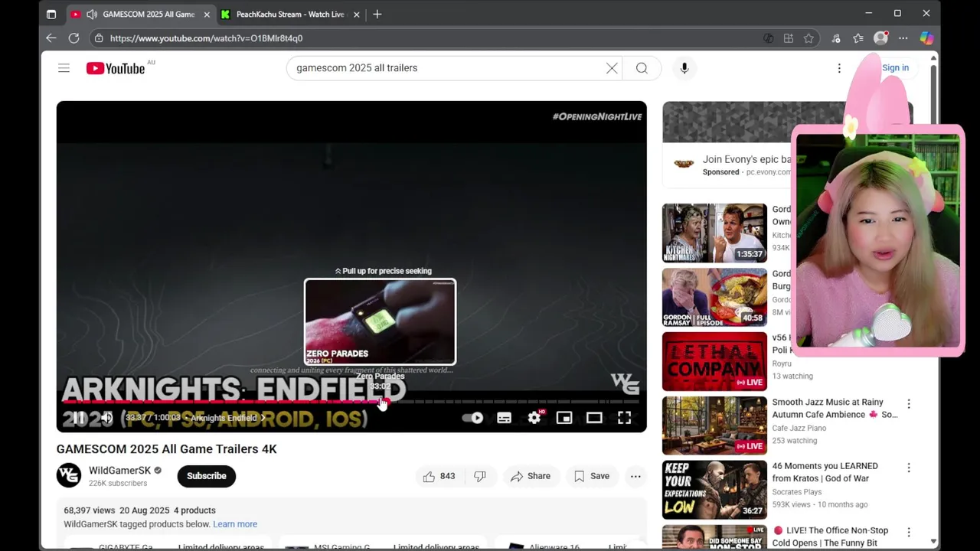Image resolution: width=980 pixels, height=551 pixels.
Task: Open the 46 Moments Kratos video title
Action: tap(825, 472)
